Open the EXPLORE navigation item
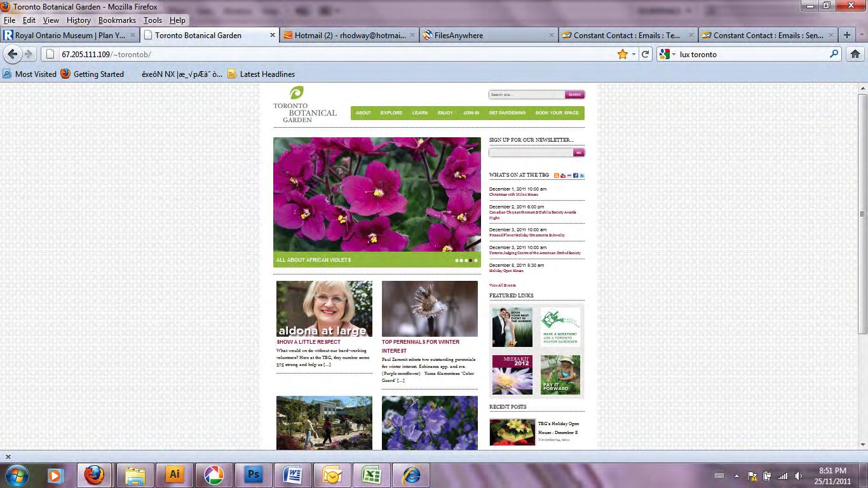 coord(391,113)
